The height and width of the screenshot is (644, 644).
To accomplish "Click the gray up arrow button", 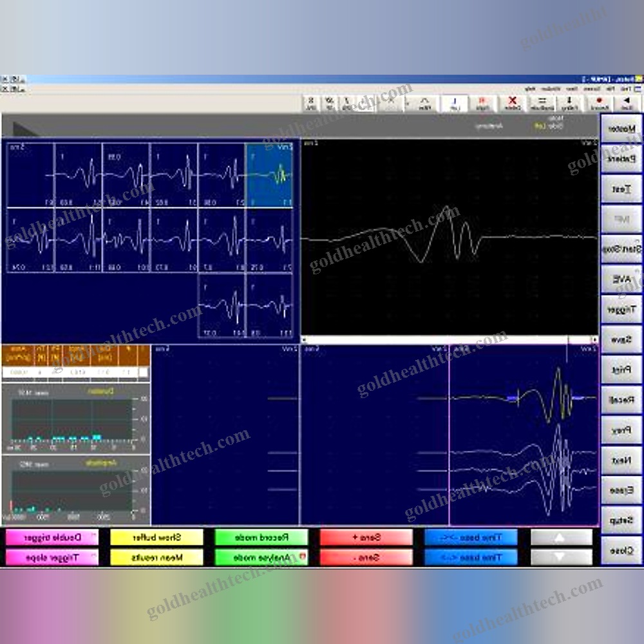I will [x=561, y=537].
